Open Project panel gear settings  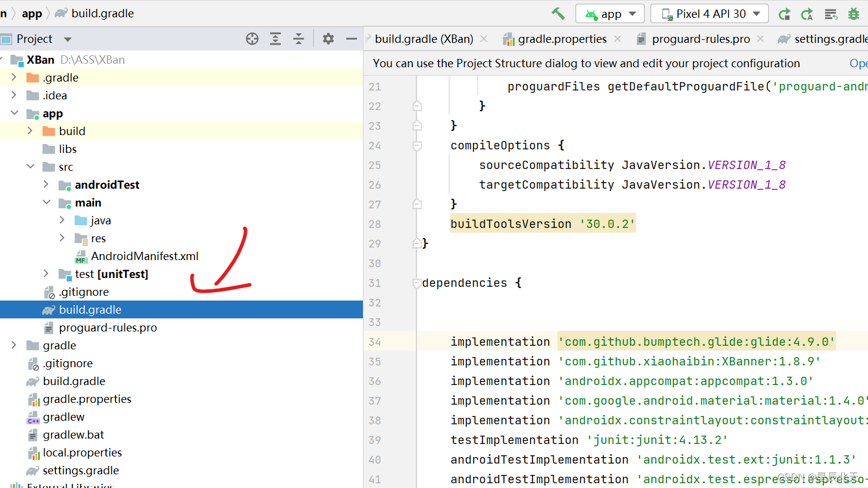click(x=328, y=39)
